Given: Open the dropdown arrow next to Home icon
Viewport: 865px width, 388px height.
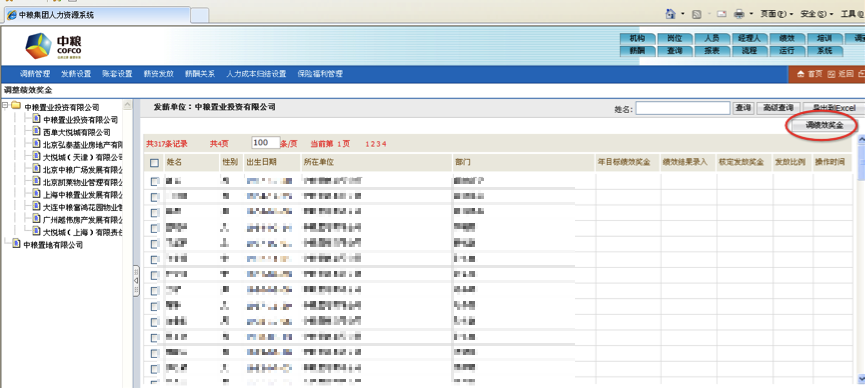Looking at the screenshot, I should (682, 14).
